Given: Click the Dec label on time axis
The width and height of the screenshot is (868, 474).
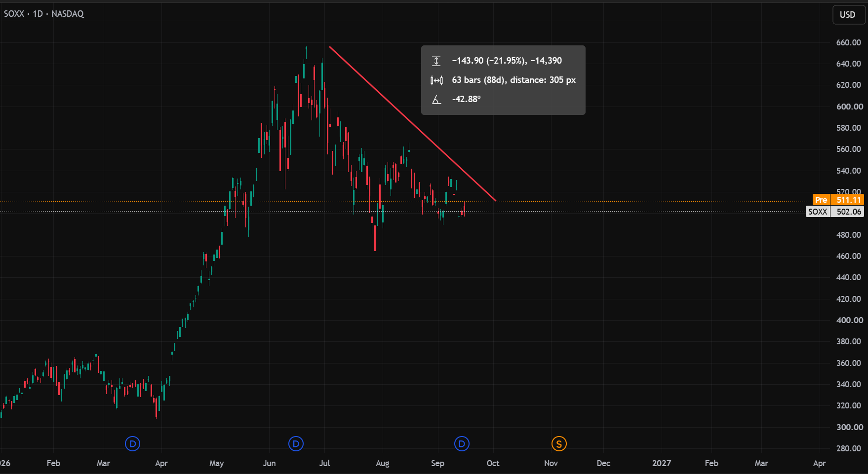Looking at the screenshot, I should pyautogui.click(x=603, y=463).
